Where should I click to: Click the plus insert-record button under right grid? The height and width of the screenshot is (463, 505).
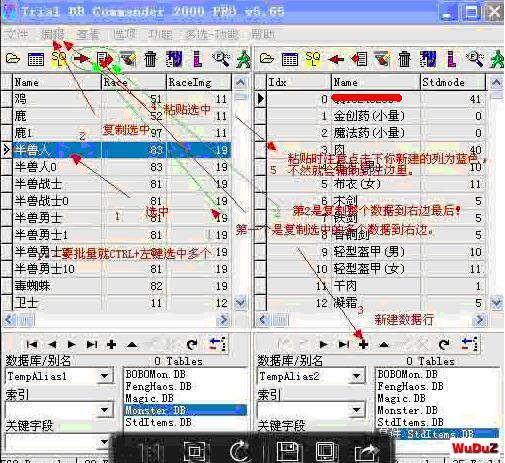363,344
